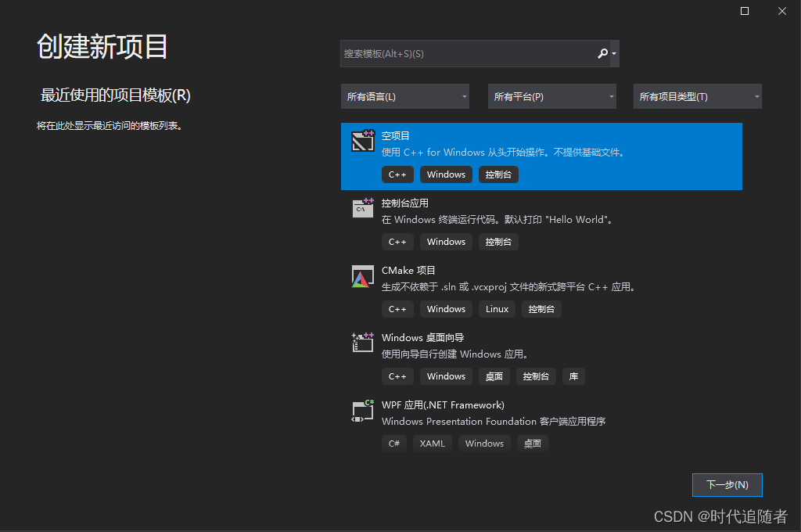Click the XAML tag under WPF 应用
This screenshot has height=532, width=801.
[x=432, y=444]
